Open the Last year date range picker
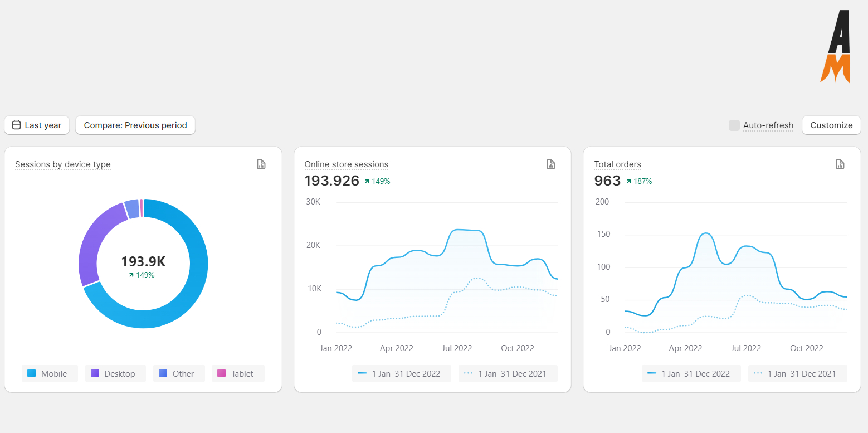868x433 pixels. click(x=37, y=125)
